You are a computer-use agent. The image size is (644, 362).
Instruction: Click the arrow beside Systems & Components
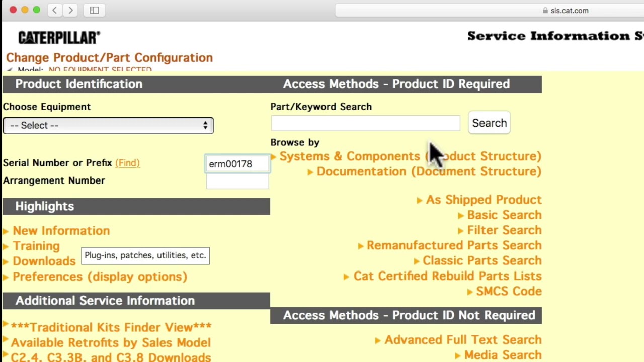(273, 157)
